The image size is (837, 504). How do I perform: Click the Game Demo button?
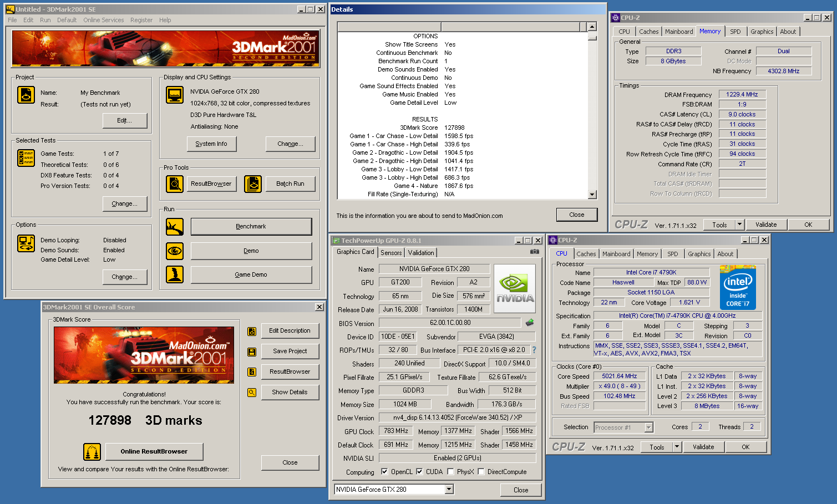[251, 274]
